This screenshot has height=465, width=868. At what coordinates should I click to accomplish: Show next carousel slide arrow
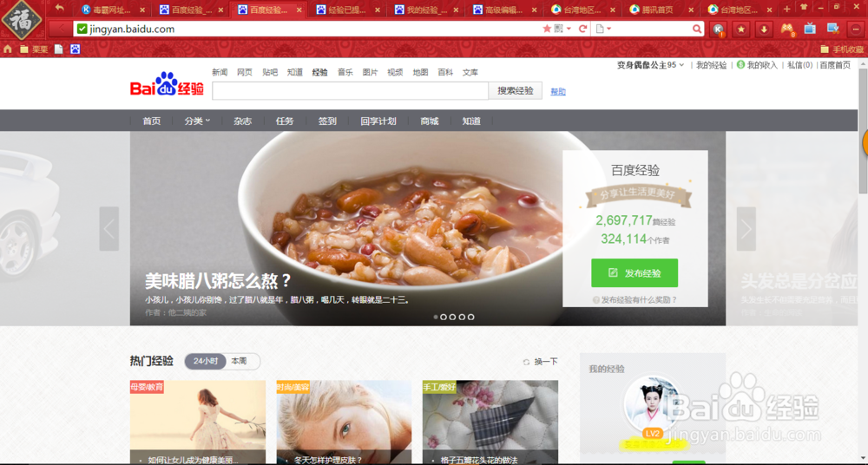click(746, 229)
